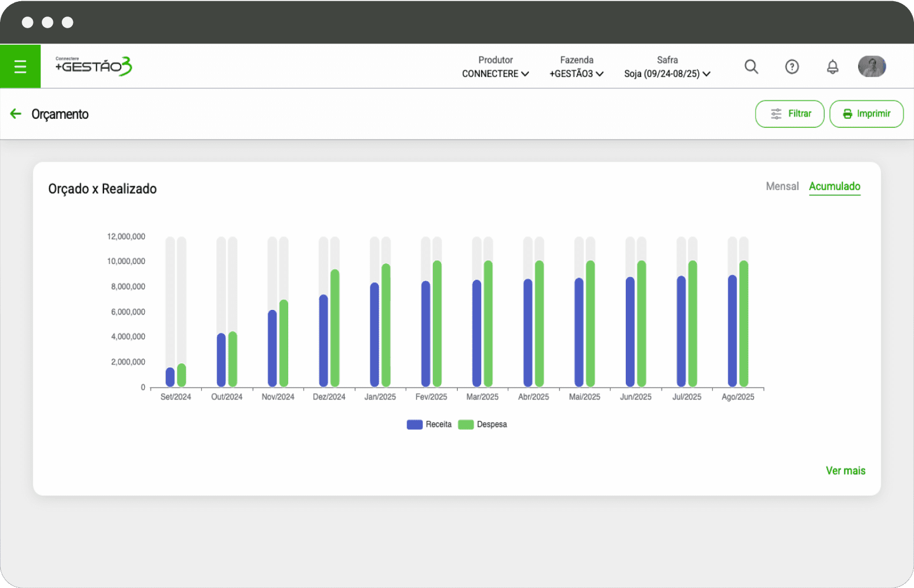Open the help question mark icon
Viewport: 914px width, 588px height.
pos(792,66)
